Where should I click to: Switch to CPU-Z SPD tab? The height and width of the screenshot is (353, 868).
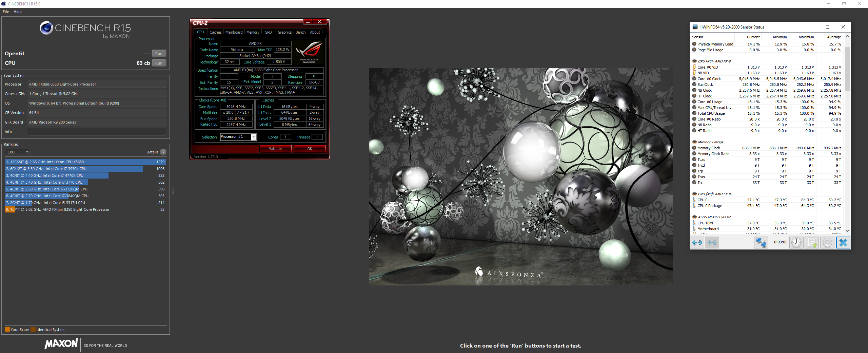[269, 32]
